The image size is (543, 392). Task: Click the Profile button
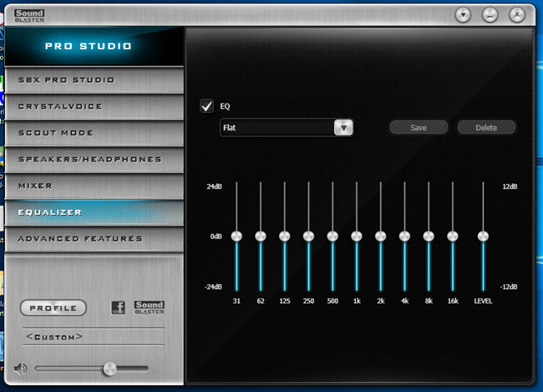(53, 308)
